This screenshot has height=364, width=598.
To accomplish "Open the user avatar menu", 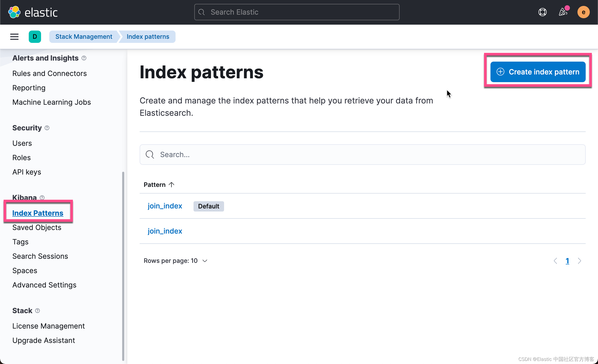I will click(x=583, y=12).
